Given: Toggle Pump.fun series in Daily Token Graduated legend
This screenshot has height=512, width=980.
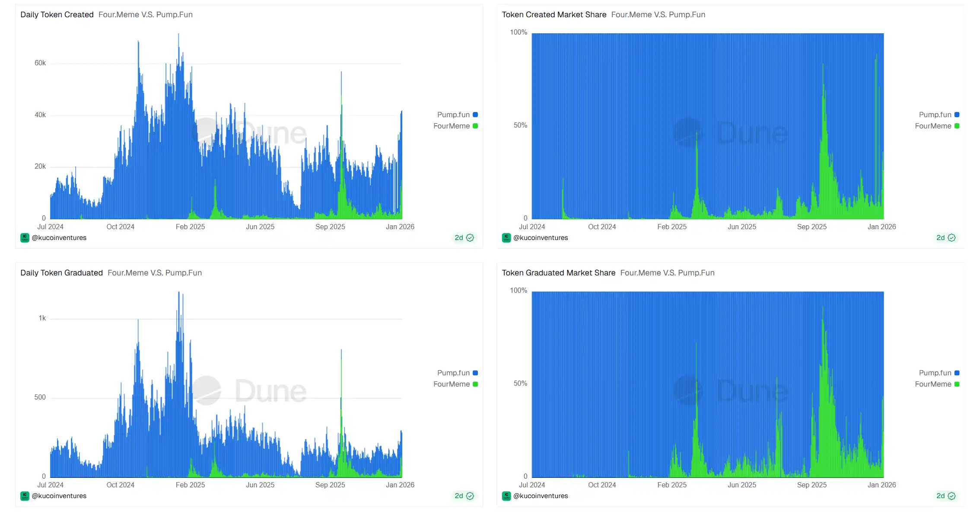Looking at the screenshot, I should [x=453, y=373].
